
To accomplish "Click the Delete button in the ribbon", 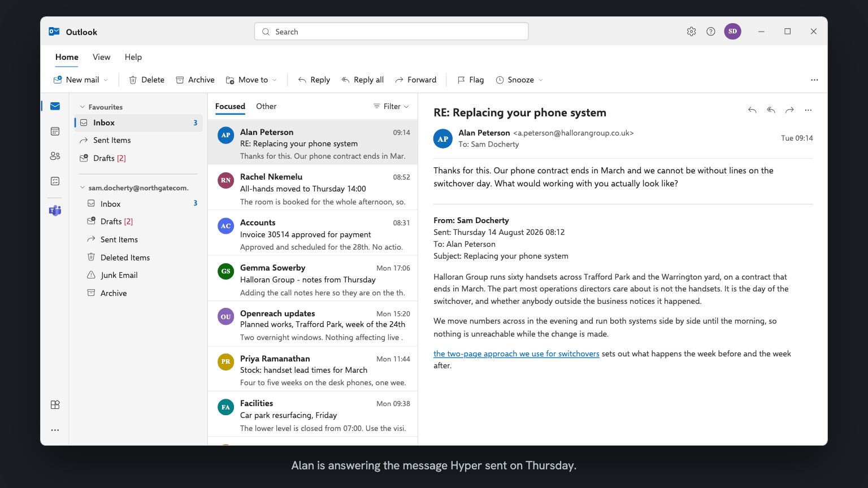I will [x=147, y=80].
